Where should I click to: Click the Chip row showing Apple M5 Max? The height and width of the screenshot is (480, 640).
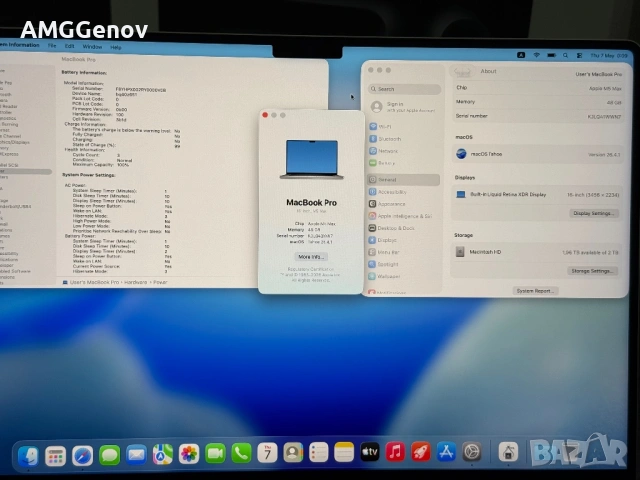[x=539, y=88]
